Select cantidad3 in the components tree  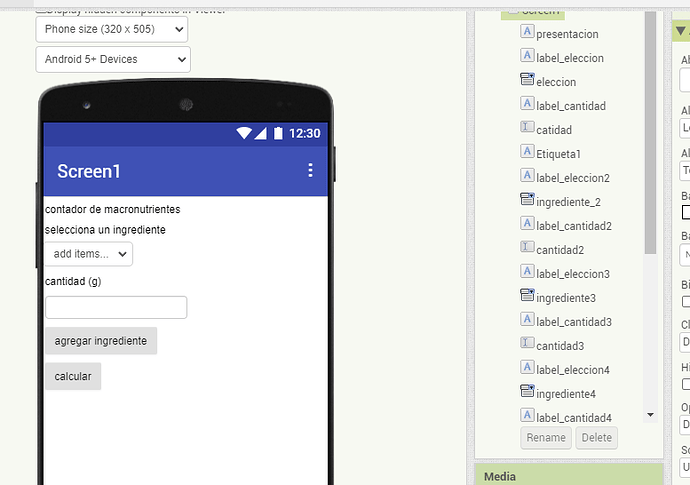560,346
